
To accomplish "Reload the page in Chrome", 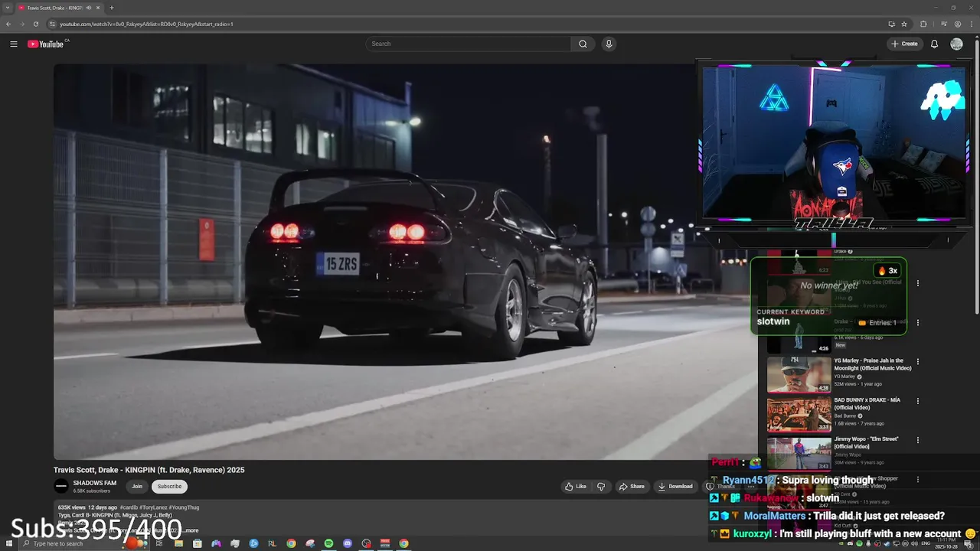I will pyautogui.click(x=35, y=24).
